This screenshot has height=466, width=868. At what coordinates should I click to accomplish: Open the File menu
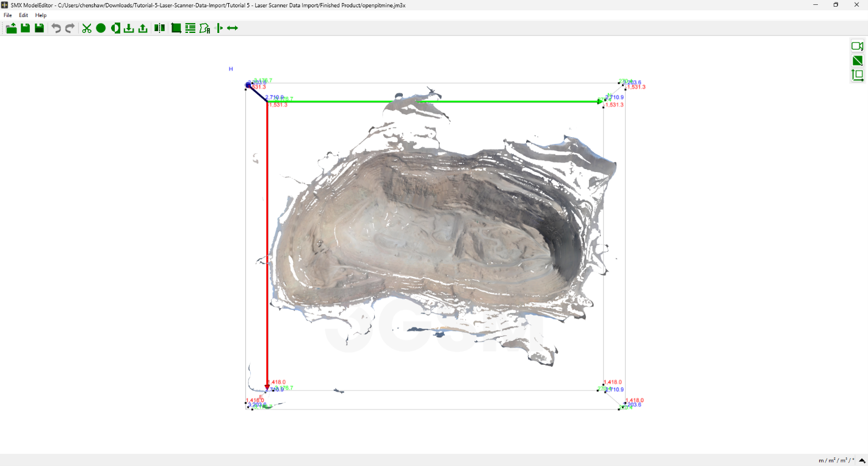pos(8,15)
